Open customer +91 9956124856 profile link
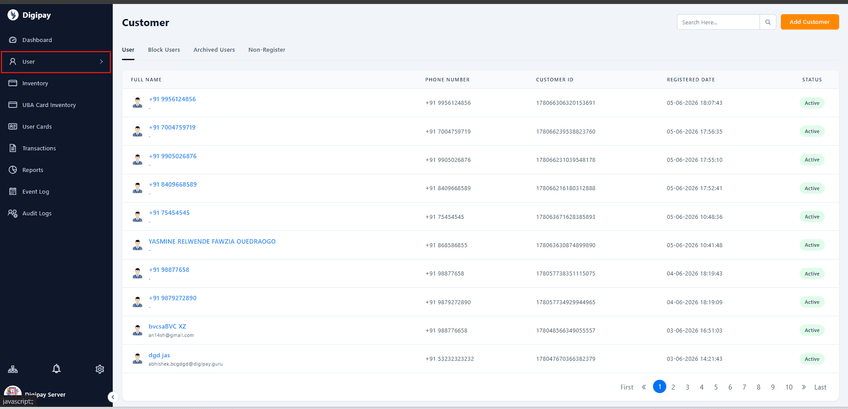 173,99
